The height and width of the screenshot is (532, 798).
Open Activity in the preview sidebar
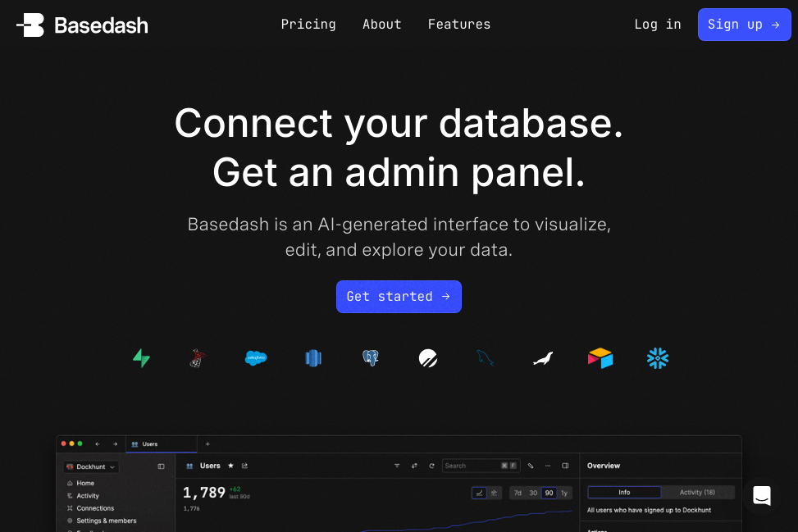point(88,496)
